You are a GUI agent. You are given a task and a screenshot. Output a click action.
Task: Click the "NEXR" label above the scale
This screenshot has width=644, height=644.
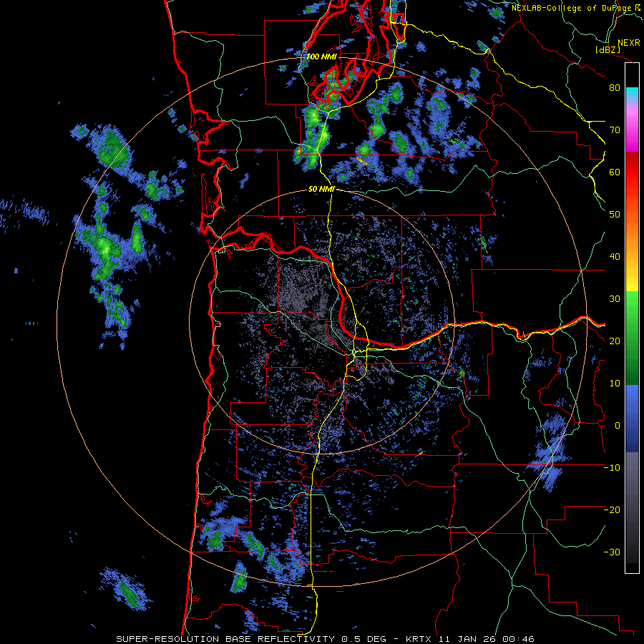click(628, 43)
